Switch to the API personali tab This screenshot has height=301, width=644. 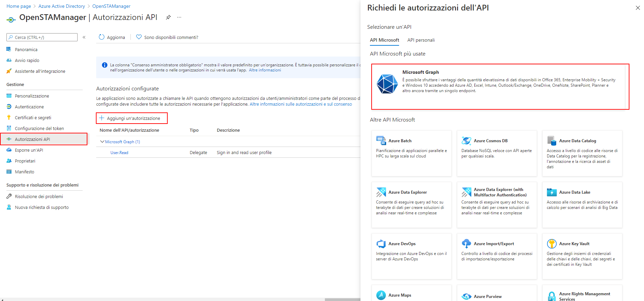421,40
